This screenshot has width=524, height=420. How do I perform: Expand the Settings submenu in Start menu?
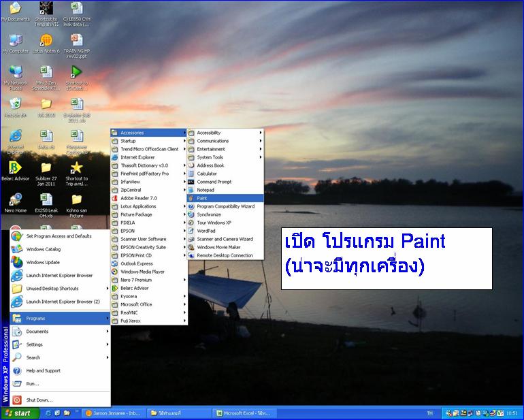click(x=60, y=344)
